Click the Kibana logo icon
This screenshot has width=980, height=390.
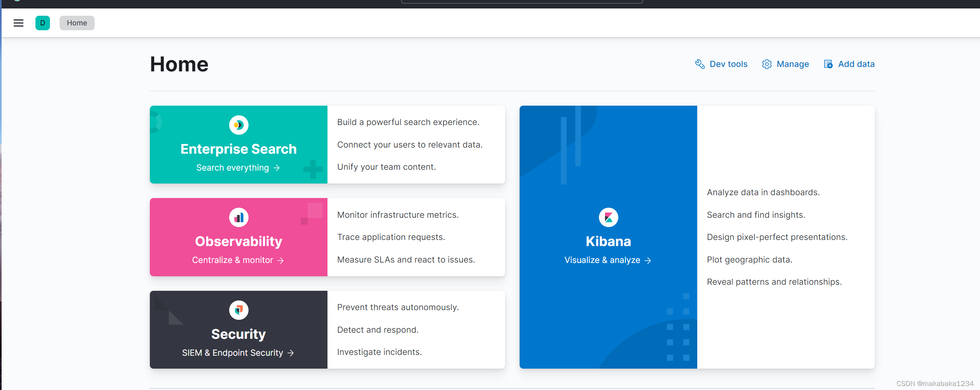[x=609, y=217]
